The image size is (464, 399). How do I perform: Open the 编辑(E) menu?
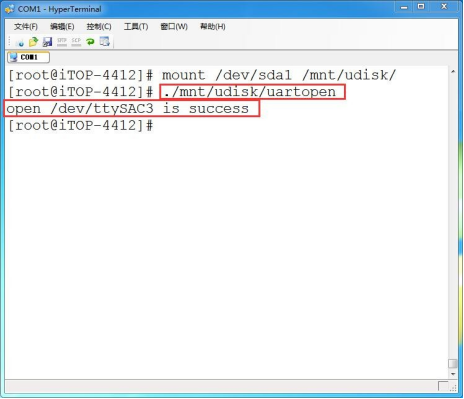pyautogui.click(x=62, y=26)
